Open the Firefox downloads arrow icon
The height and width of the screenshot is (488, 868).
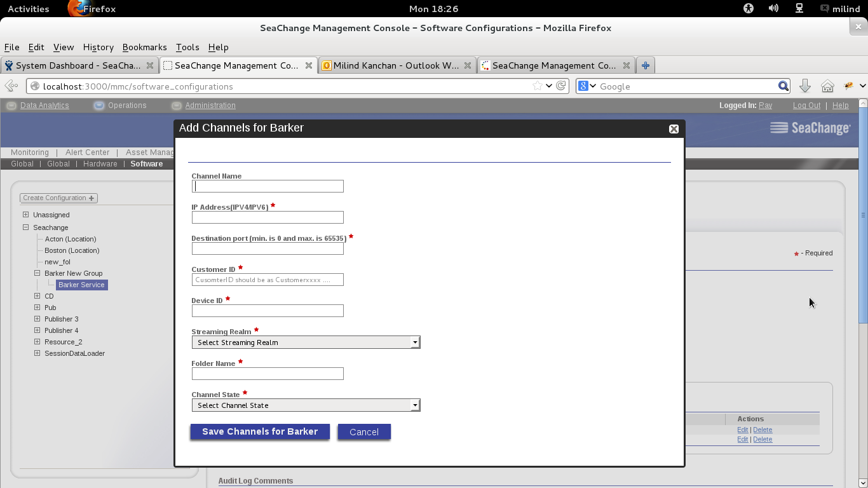click(804, 86)
